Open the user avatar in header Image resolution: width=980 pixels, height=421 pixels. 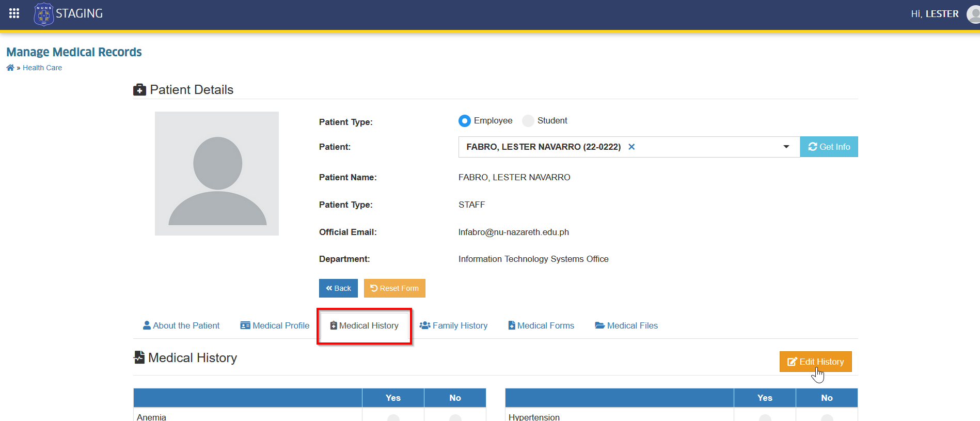(974, 14)
